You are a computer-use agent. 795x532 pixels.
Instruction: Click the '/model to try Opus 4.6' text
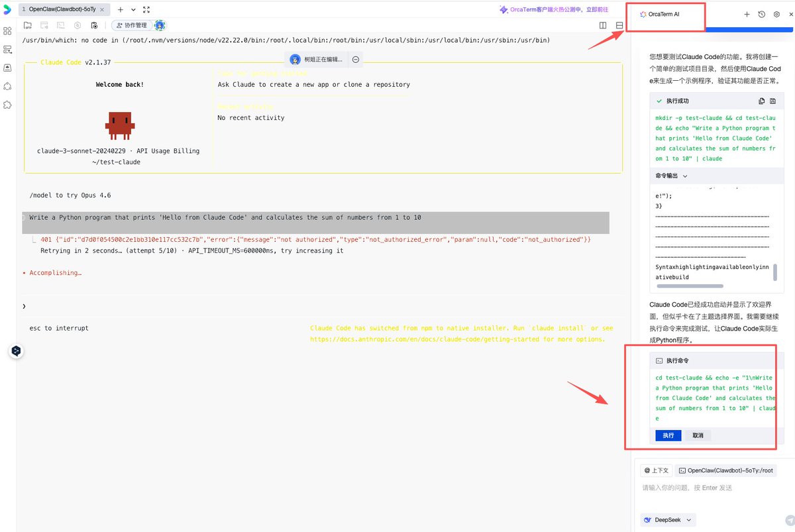tap(70, 195)
